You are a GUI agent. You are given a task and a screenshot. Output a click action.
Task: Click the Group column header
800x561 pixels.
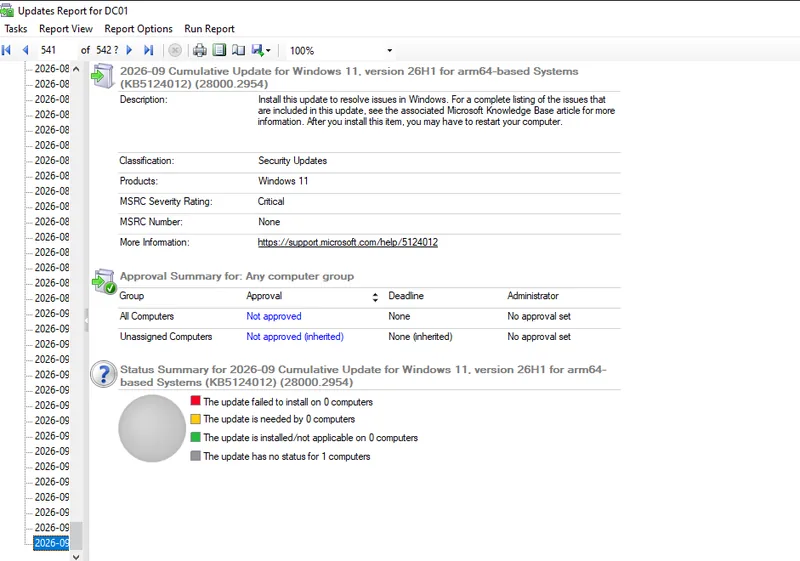tap(132, 296)
